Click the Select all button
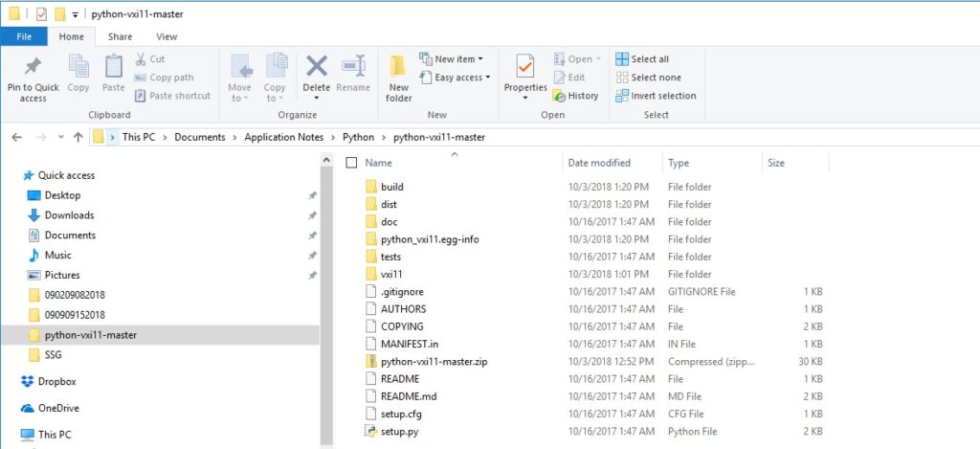980x449 pixels. [642, 59]
